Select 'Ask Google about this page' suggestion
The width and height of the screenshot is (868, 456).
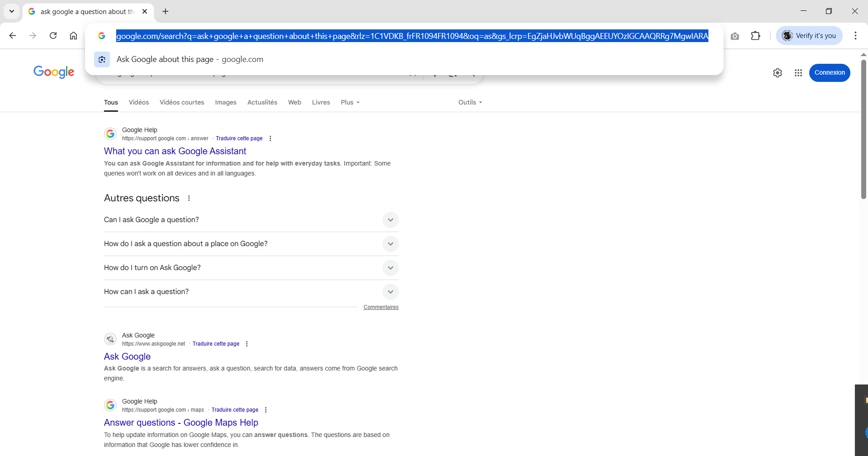(x=404, y=59)
